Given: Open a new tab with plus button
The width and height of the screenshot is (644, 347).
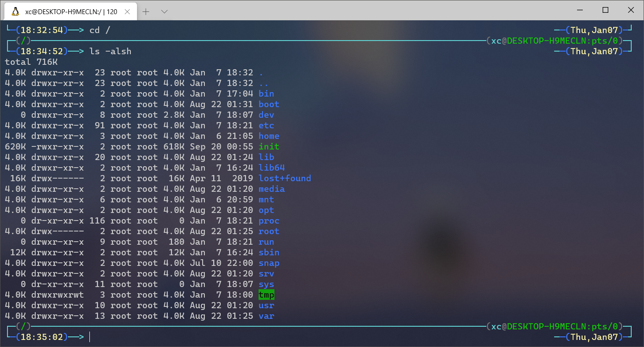Looking at the screenshot, I should pyautogui.click(x=146, y=12).
